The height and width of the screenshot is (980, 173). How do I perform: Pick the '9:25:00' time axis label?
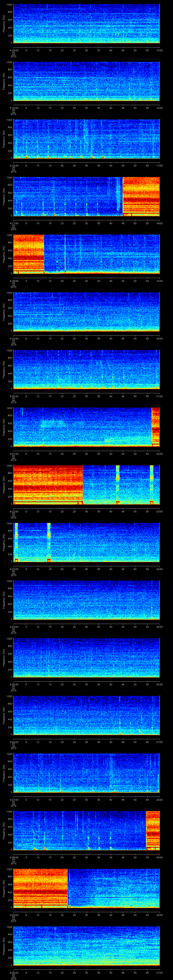coord(13,684)
